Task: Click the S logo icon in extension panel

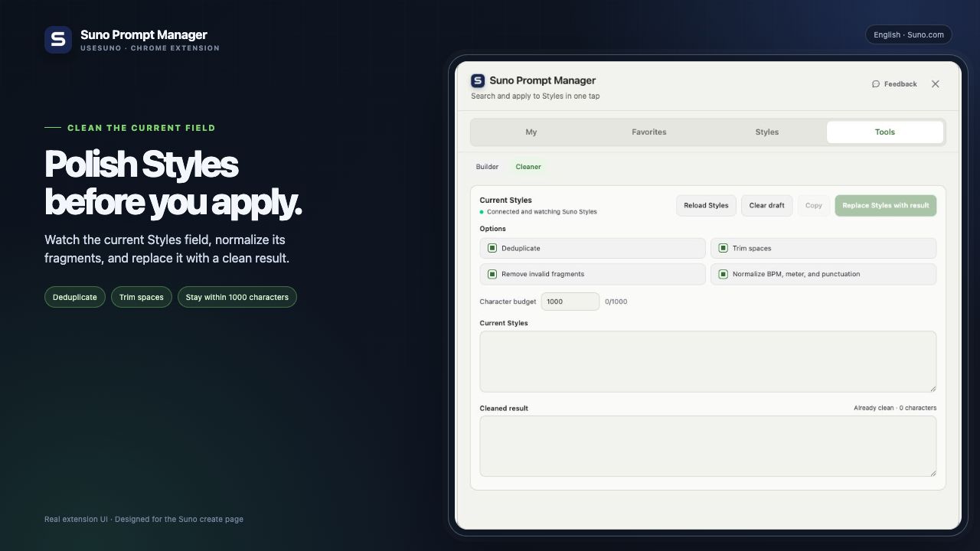Action: pyautogui.click(x=478, y=80)
